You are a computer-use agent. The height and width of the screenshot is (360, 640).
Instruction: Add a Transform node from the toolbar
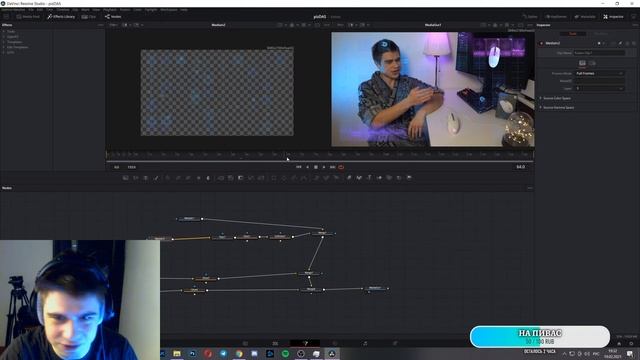(261, 178)
